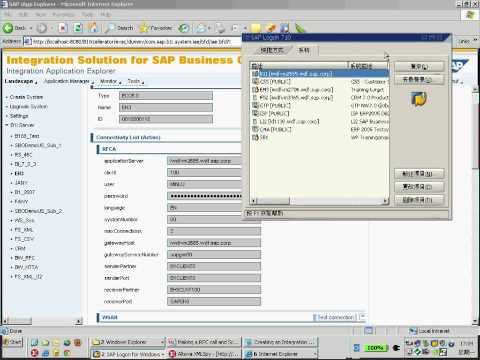This screenshot has width=480, height=360.
Task: Open Windows Explorer taskbar group
Action: point(128,342)
